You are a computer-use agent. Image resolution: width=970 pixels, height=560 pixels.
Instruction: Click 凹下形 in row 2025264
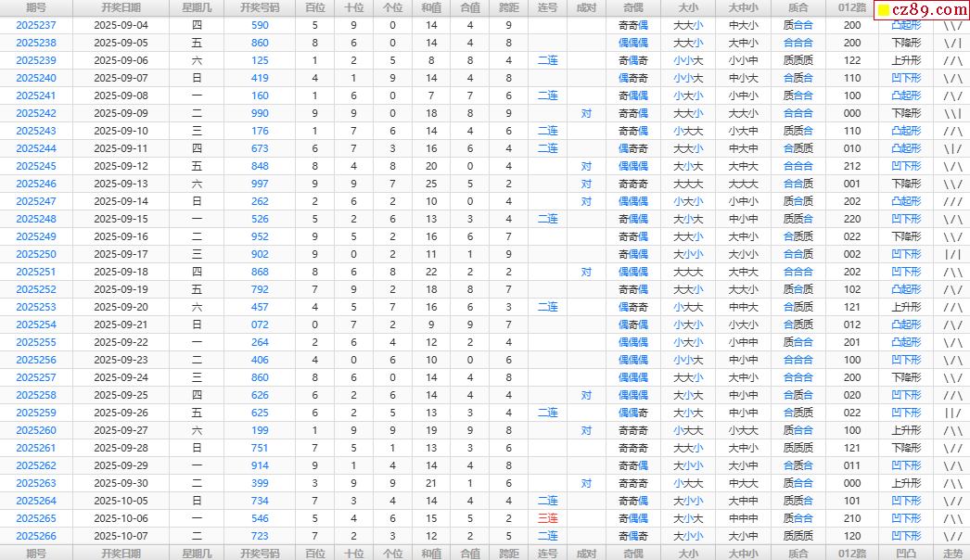click(x=906, y=501)
